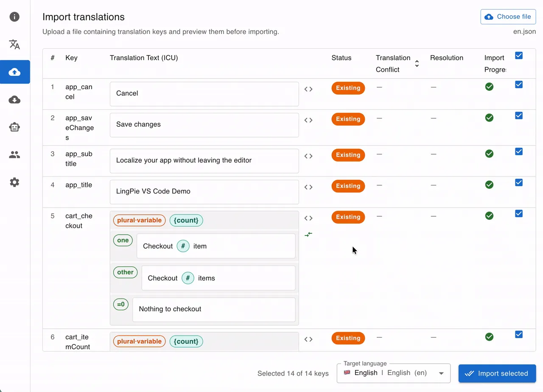
Task: Toggle code view for app_saveChanges row
Action: 308,120
